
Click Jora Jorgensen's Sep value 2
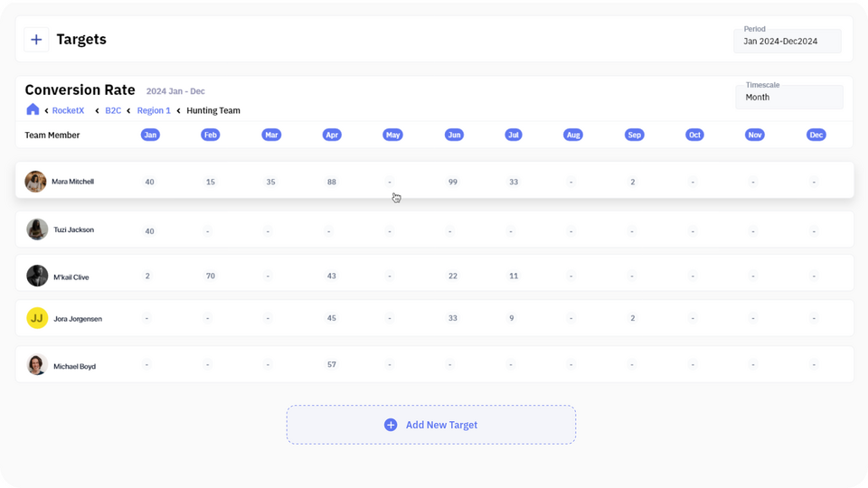point(633,318)
